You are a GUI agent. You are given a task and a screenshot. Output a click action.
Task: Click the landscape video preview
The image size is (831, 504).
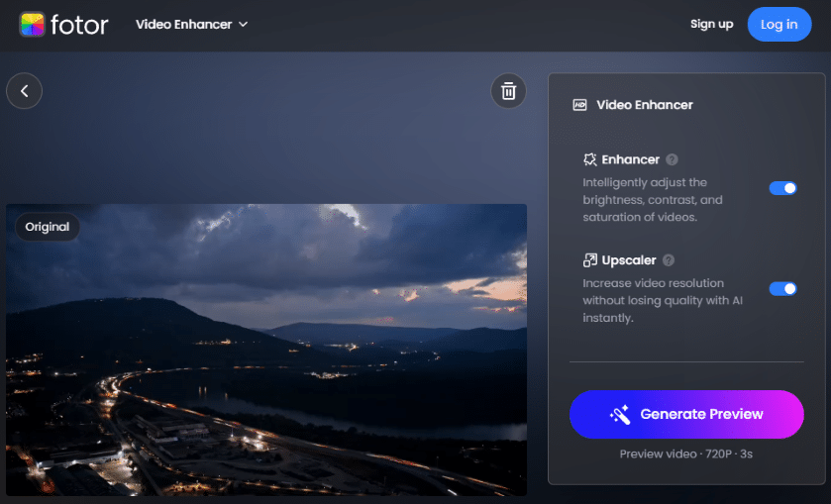(266, 366)
